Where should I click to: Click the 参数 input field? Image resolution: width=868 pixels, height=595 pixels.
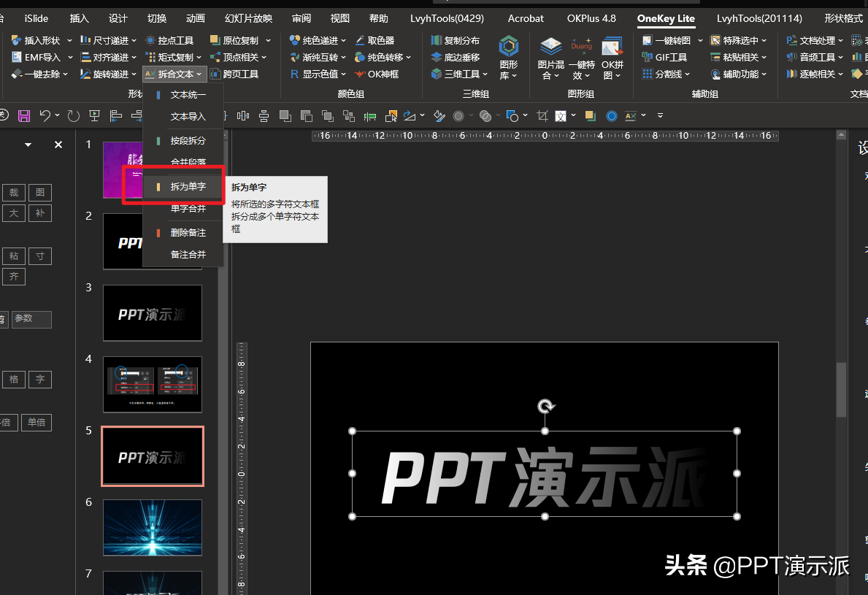point(31,319)
